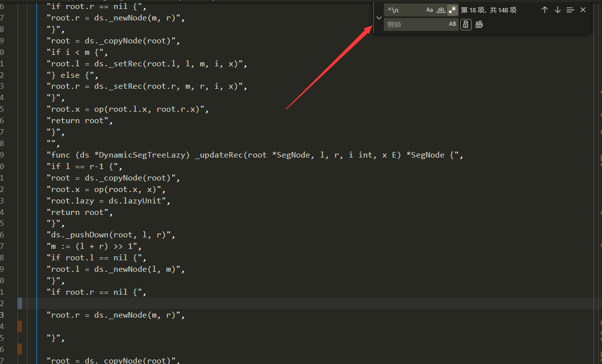Enable Preserve Case (AB) in replace row
Viewport: 602px width, 364px height.
click(452, 24)
